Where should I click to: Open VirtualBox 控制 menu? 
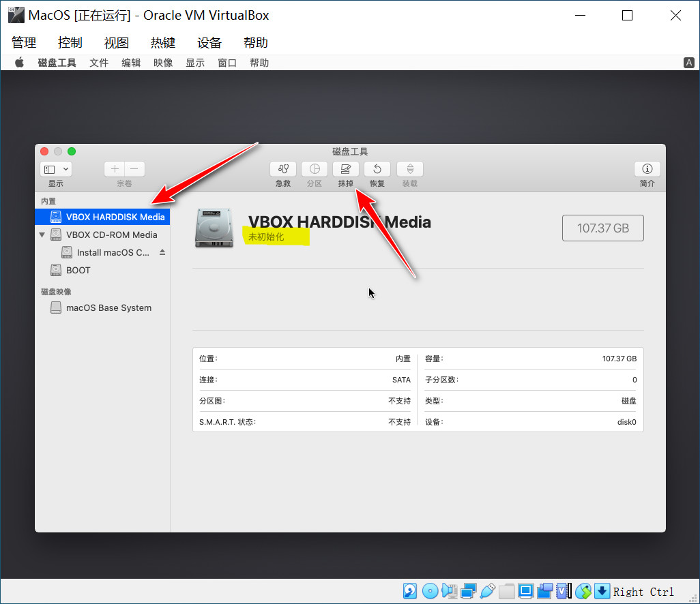point(70,43)
